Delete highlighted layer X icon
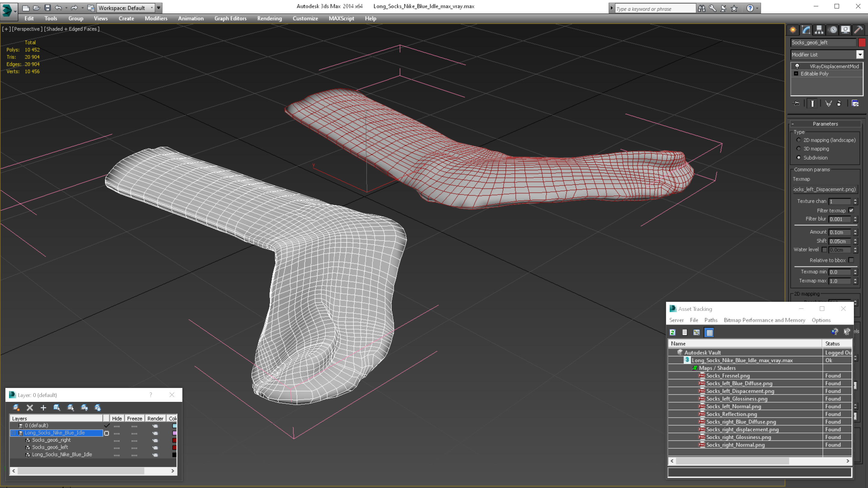868x488 pixels. point(30,408)
